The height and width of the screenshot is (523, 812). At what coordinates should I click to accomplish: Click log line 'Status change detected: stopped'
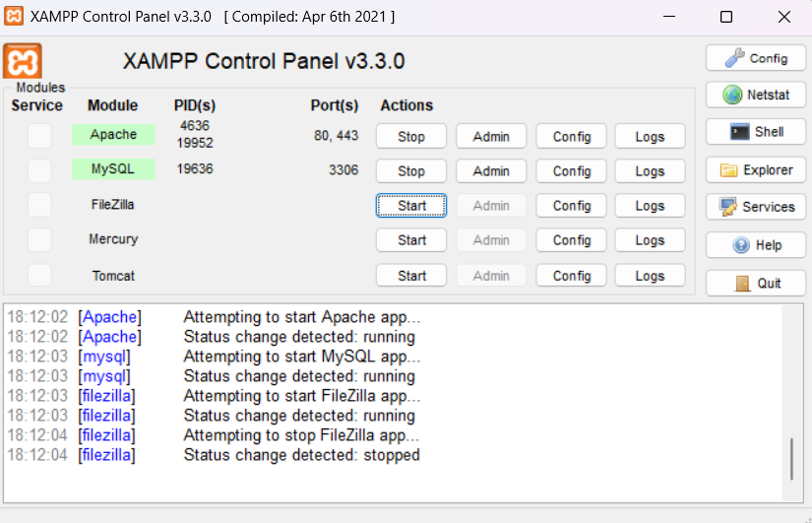(301, 455)
